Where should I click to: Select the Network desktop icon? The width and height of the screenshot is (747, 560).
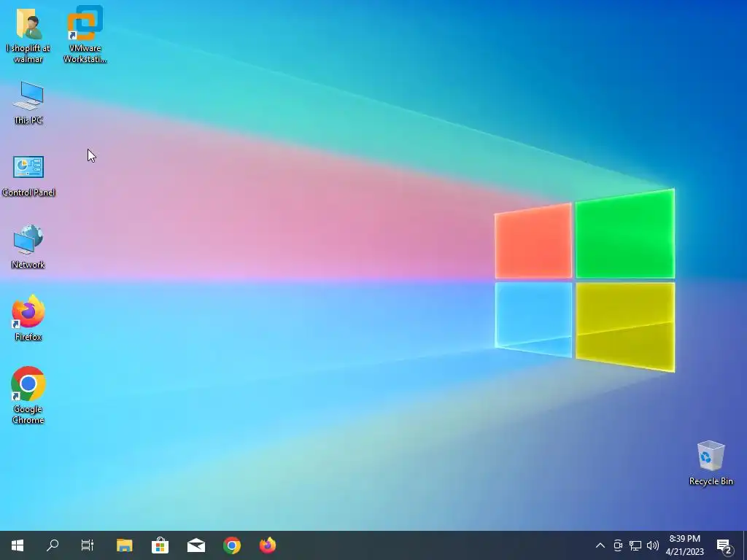28,247
